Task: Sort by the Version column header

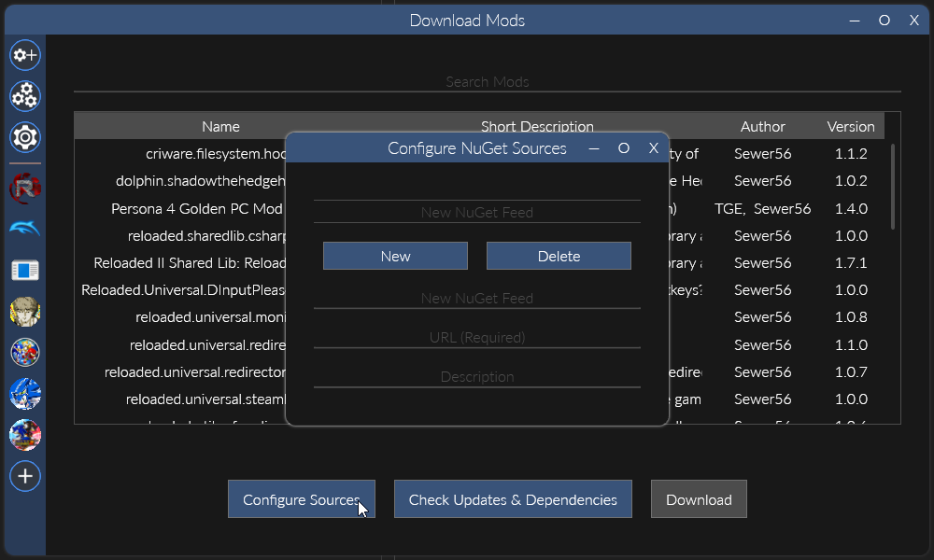Action: click(x=851, y=126)
